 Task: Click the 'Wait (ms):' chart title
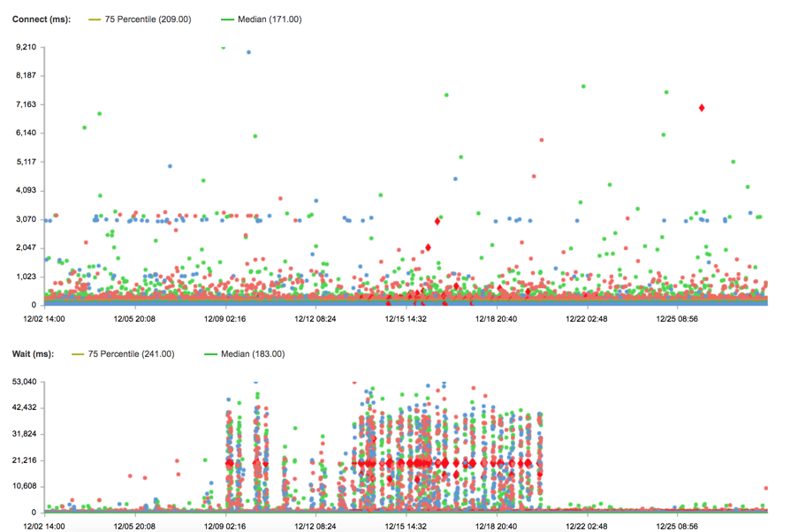pos(33,353)
